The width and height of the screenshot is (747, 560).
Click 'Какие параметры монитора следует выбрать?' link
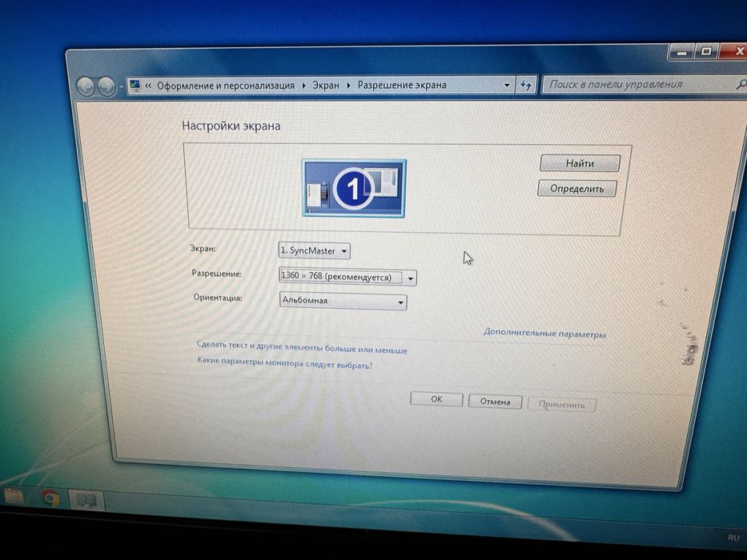(285, 363)
